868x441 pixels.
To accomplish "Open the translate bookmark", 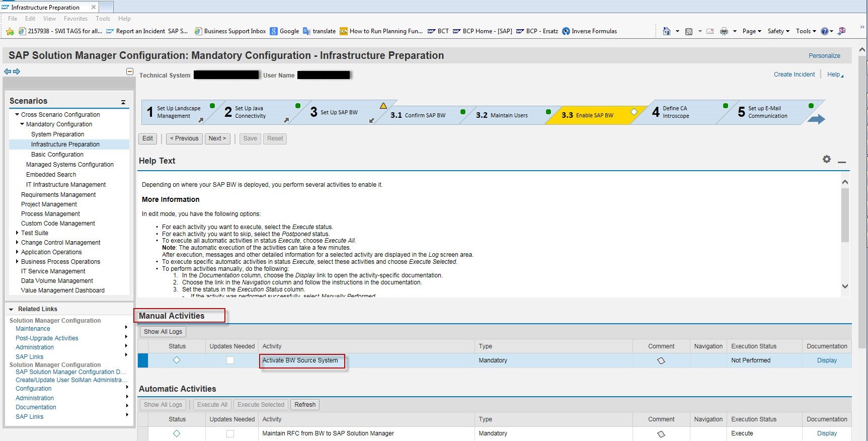I will 319,31.
